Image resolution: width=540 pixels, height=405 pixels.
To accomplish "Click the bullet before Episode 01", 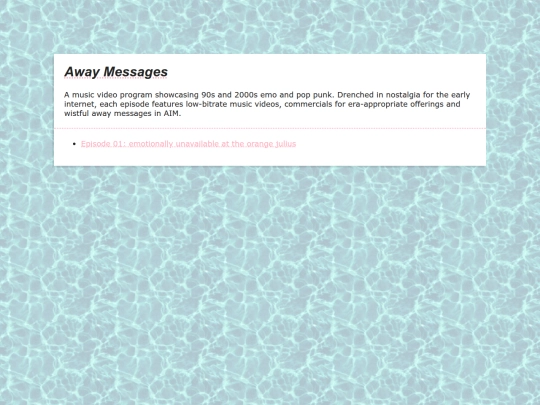I will pos(74,144).
